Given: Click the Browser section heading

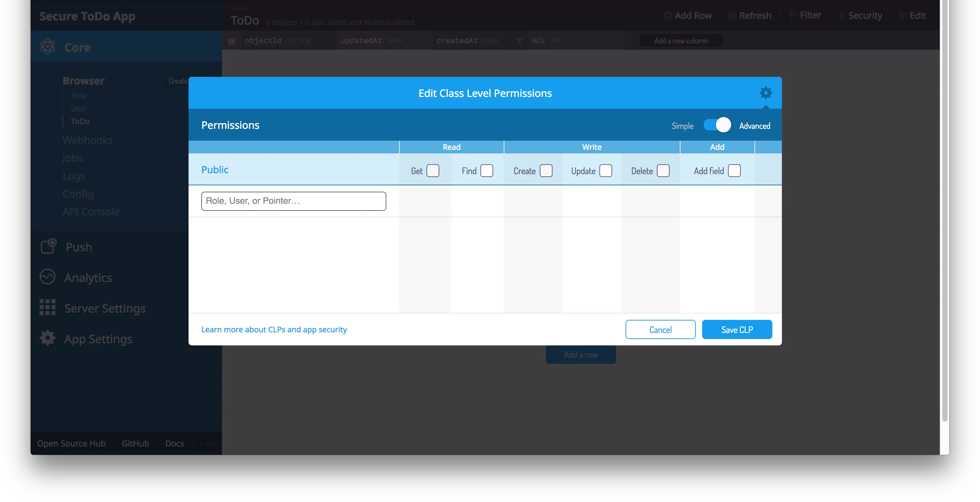Looking at the screenshot, I should tap(83, 81).
